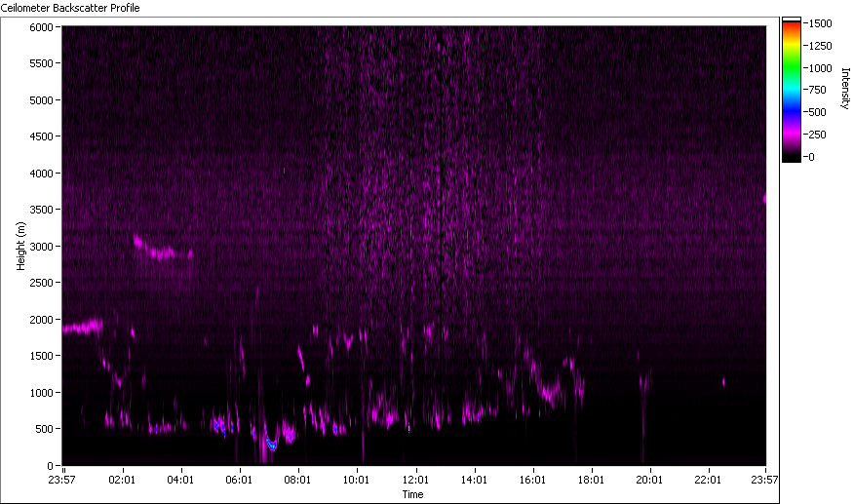Screen dimensions: 854x504
Task: Click the 250 intensity scale label
Action: [x=818, y=135]
